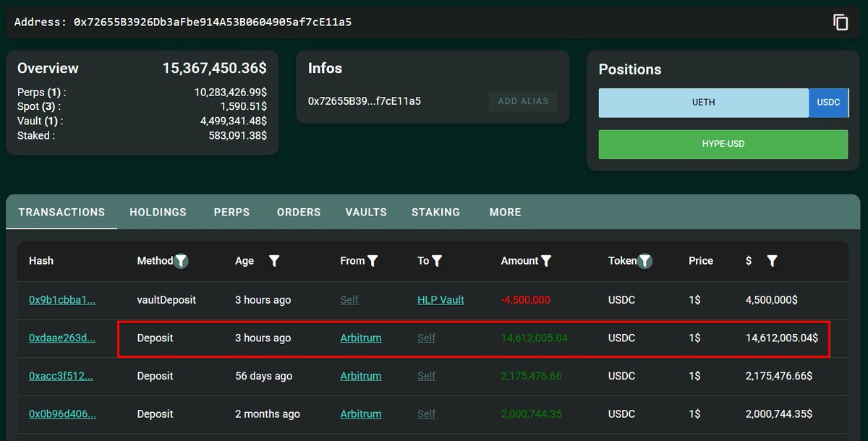Switch to the Staking tab

tap(435, 212)
